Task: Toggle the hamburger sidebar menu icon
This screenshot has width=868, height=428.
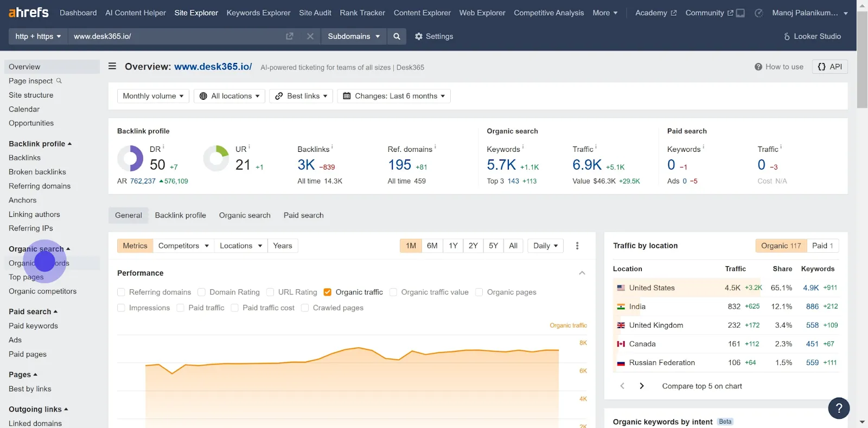Action: 112,66
